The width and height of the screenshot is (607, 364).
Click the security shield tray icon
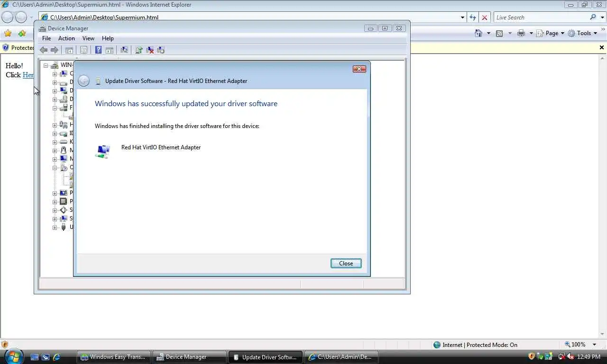(532, 356)
